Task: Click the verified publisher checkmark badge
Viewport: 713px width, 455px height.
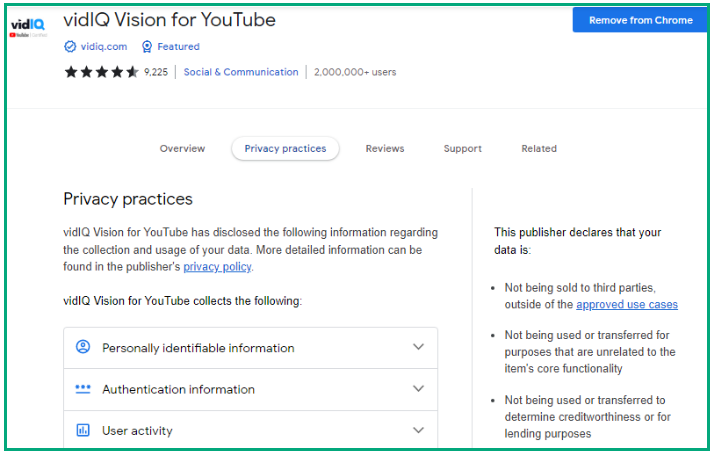Action: [70, 46]
